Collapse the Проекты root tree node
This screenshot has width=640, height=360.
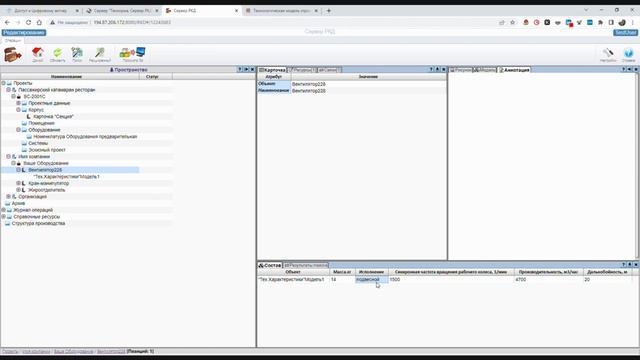[3, 83]
